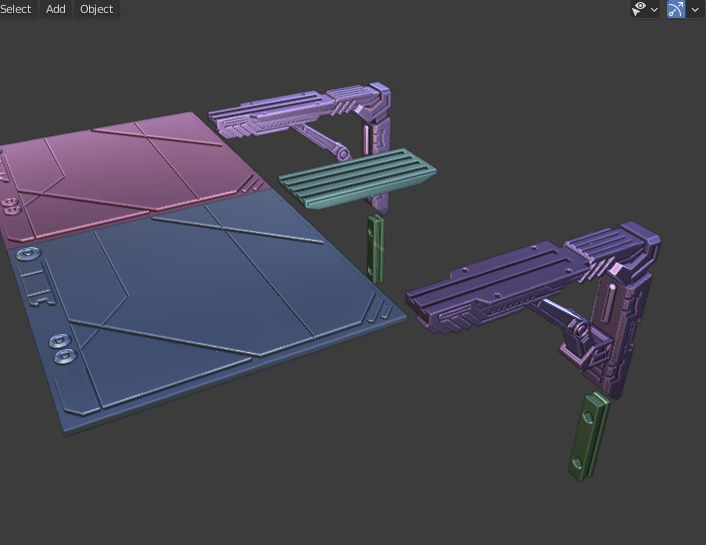Viewport: 706px width, 545px height.
Task: Click the hinge joint of the rear bracket
Action: point(344,154)
